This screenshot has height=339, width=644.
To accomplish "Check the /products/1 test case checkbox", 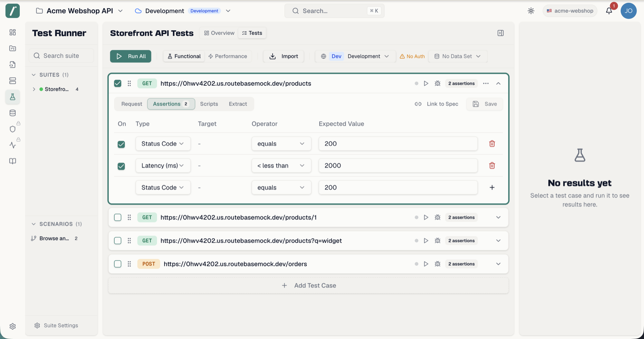I will click(118, 217).
